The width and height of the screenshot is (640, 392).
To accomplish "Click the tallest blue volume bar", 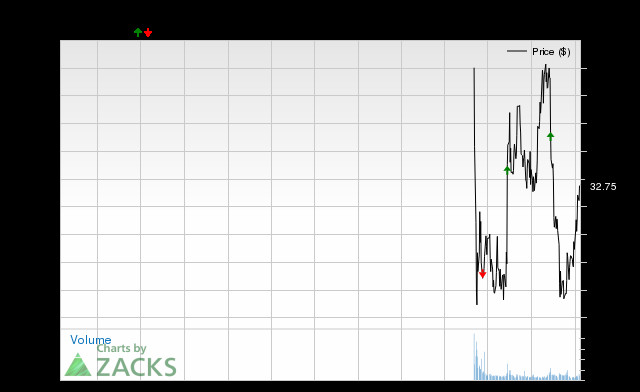I will (474, 357).
